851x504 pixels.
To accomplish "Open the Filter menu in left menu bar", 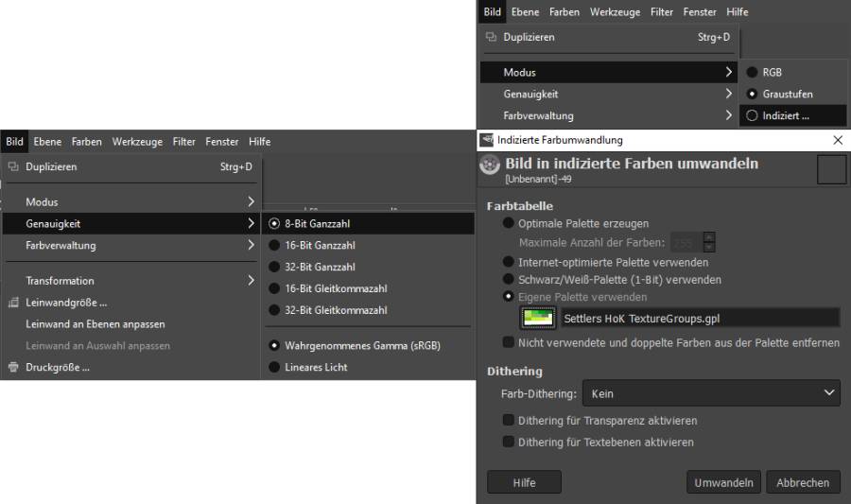I will (186, 142).
